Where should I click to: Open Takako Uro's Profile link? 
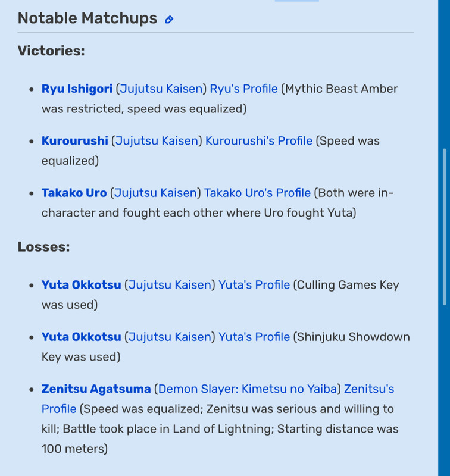258,193
